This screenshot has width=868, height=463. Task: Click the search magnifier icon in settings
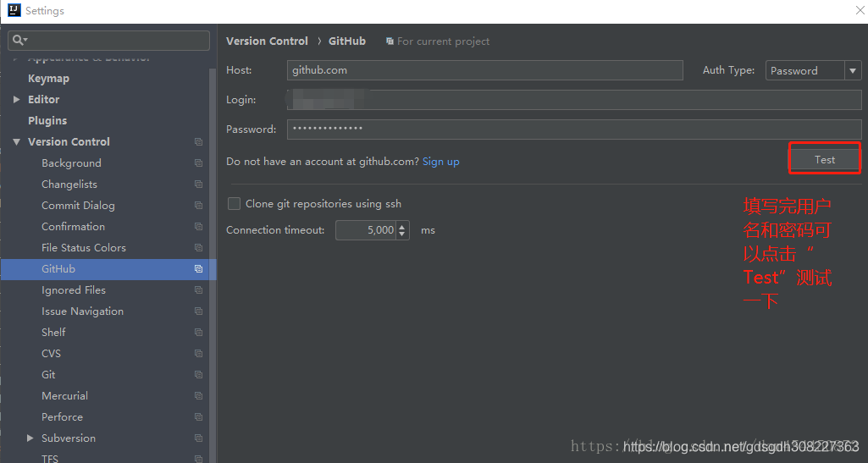point(20,41)
